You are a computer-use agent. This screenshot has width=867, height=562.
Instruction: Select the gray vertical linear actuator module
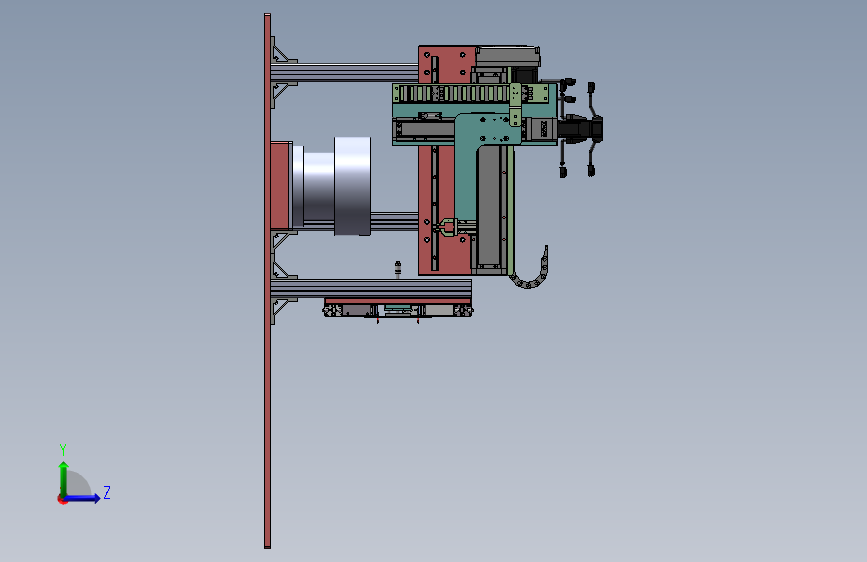pyautogui.click(x=489, y=208)
